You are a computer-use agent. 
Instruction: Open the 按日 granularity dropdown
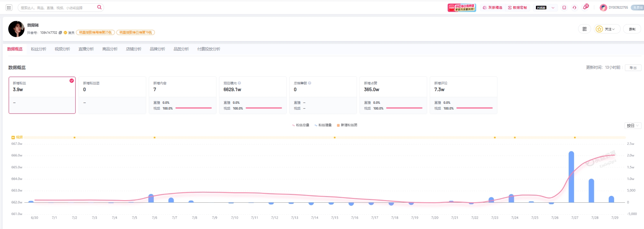click(x=633, y=126)
